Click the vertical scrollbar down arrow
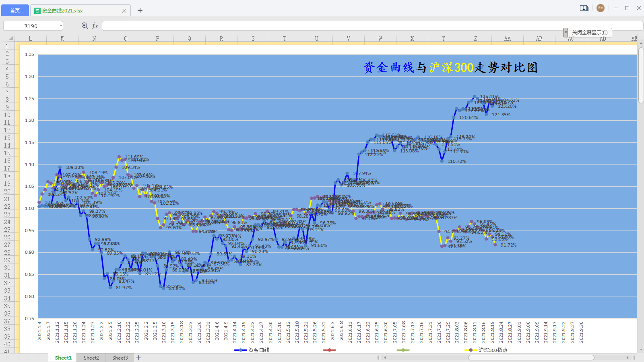Viewport: 644px width, 362px height. tap(641, 350)
